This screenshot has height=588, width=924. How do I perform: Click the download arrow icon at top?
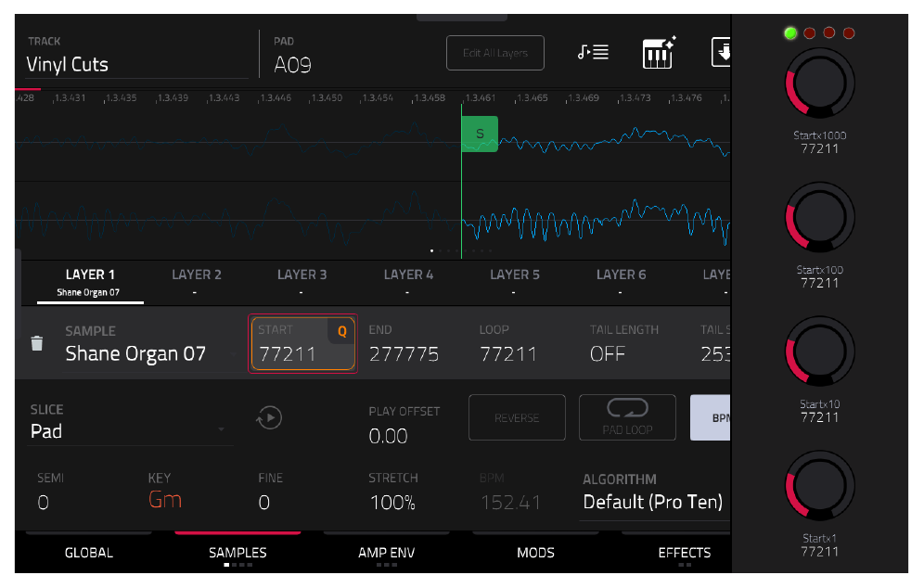click(x=721, y=53)
